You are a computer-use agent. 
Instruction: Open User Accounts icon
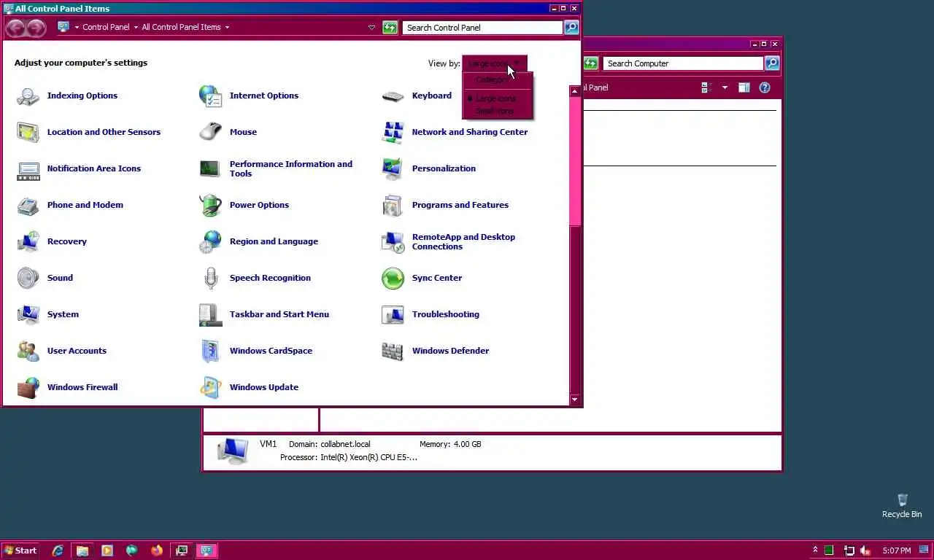(28, 351)
